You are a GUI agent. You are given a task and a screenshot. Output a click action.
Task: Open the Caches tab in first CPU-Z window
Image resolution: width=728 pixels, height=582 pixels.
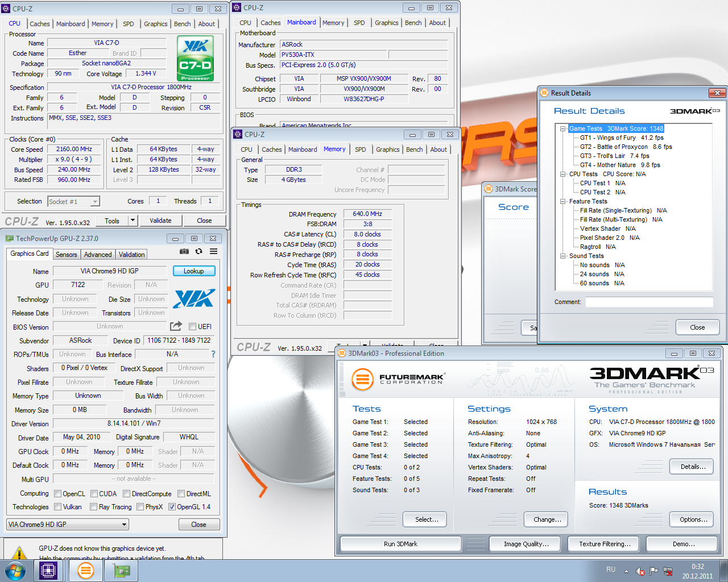point(40,24)
